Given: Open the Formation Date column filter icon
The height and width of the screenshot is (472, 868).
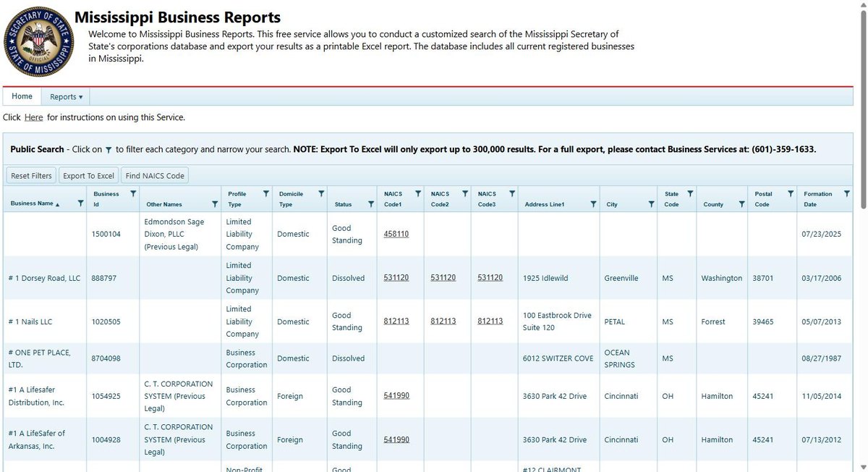Looking at the screenshot, I should pyautogui.click(x=847, y=194).
